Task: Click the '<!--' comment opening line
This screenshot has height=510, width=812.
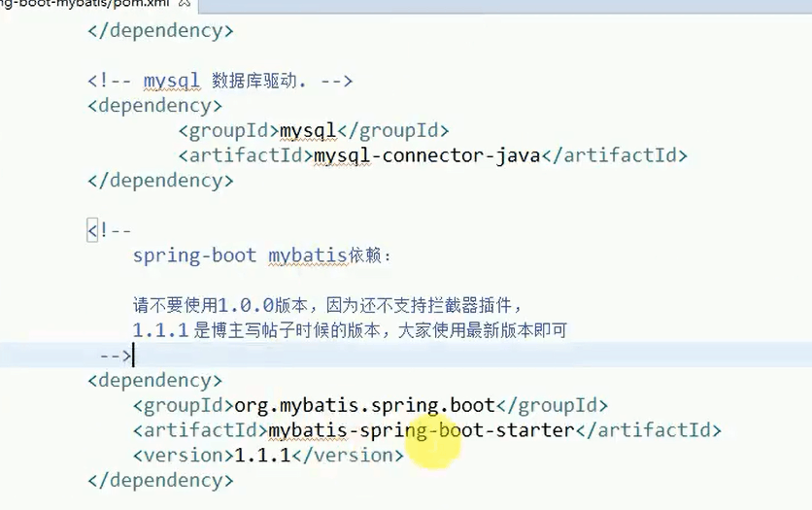Action: point(109,230)
